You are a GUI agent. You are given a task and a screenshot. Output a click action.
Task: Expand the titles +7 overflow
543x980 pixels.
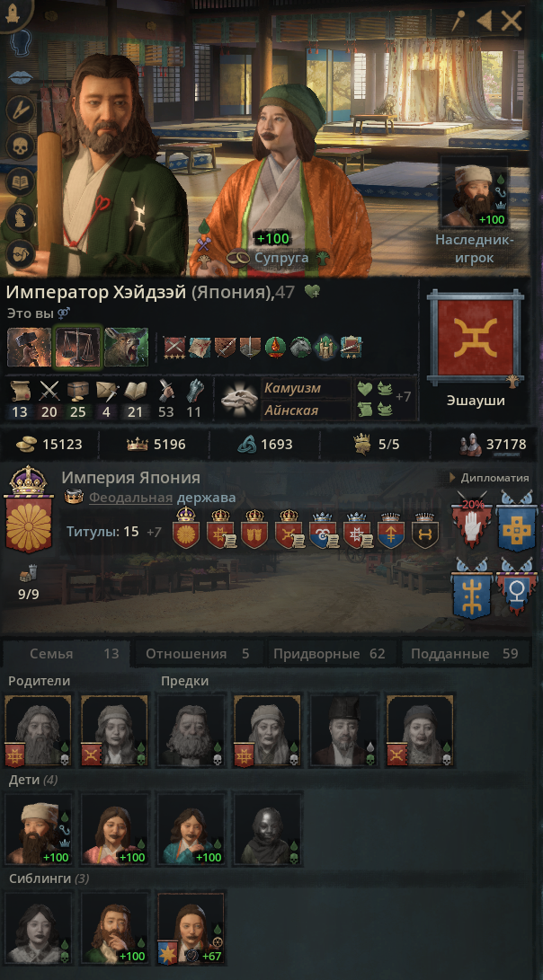coord(154,532)
